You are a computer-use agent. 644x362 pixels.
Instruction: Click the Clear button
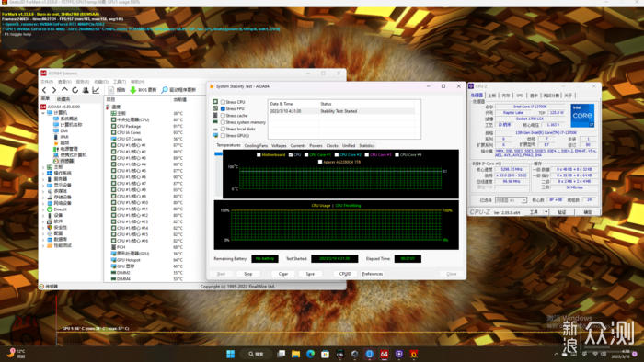(x=283, y=274)
